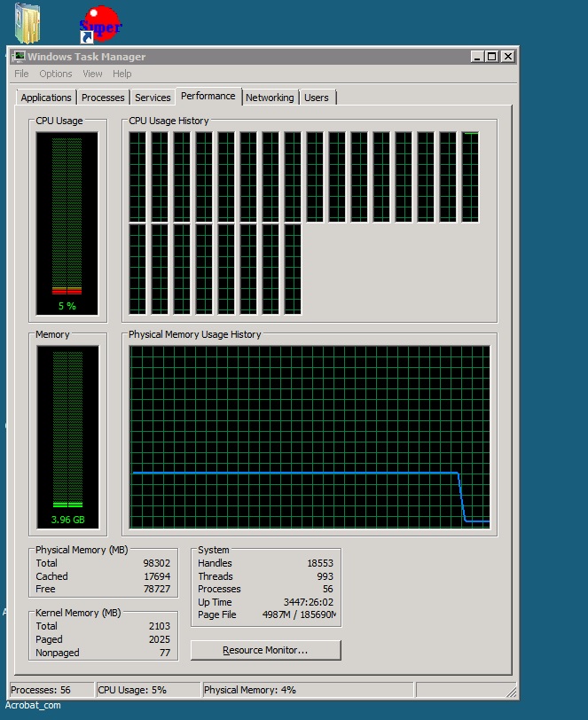Show the Users tab
Image resolution: width=588 pixels, height=720 pixels.
coord(317,98)
